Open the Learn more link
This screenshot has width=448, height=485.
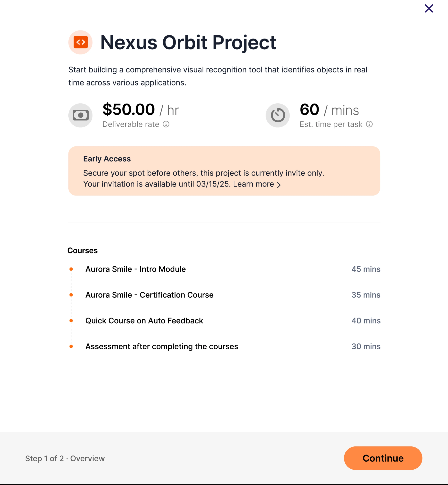tap(253, 184)
